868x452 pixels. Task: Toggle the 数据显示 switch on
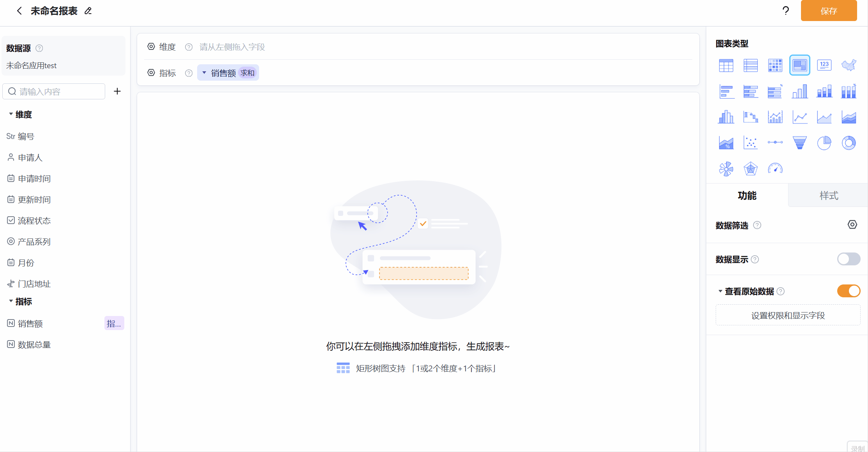tap(849, 259)
